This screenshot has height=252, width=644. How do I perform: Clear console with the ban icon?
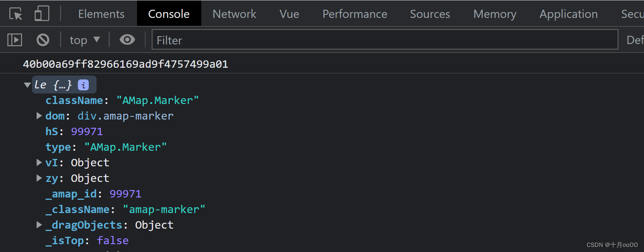click(43, 40)
